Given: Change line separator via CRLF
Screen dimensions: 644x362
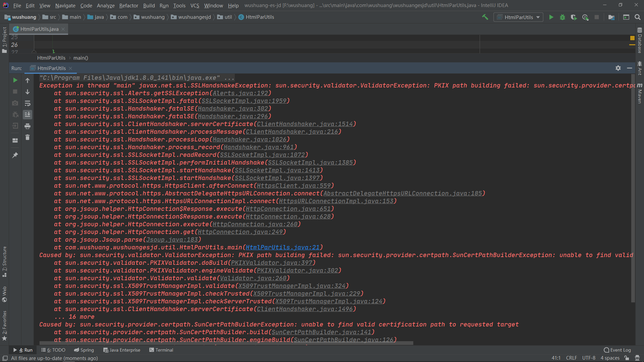Looking at the screenshot, I should pyautogui.click(x=572, y=358).
